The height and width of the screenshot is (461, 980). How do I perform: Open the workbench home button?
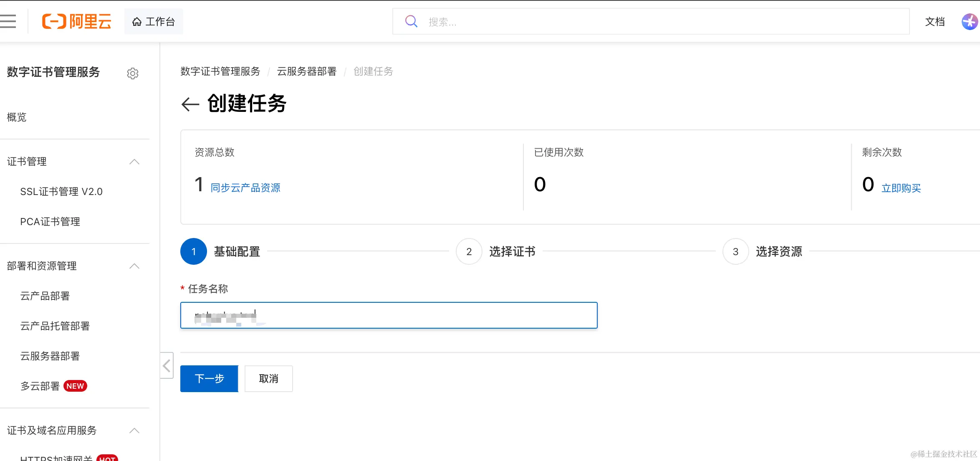pos(154,22)
